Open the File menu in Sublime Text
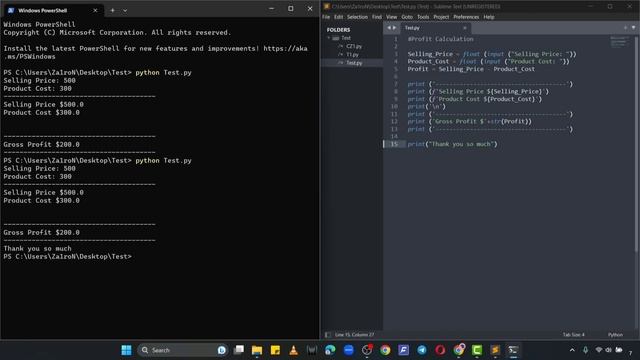This screenshot has height=360, width=640. 326,17
